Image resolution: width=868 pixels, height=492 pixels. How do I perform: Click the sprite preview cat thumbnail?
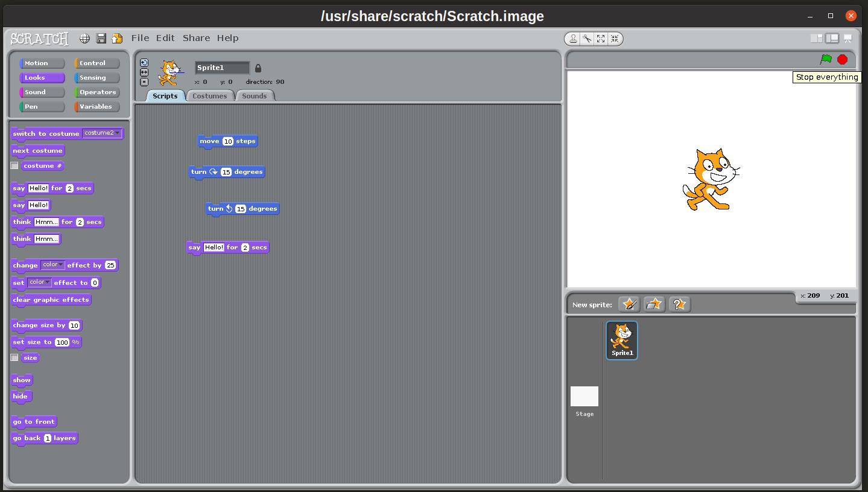170,73
